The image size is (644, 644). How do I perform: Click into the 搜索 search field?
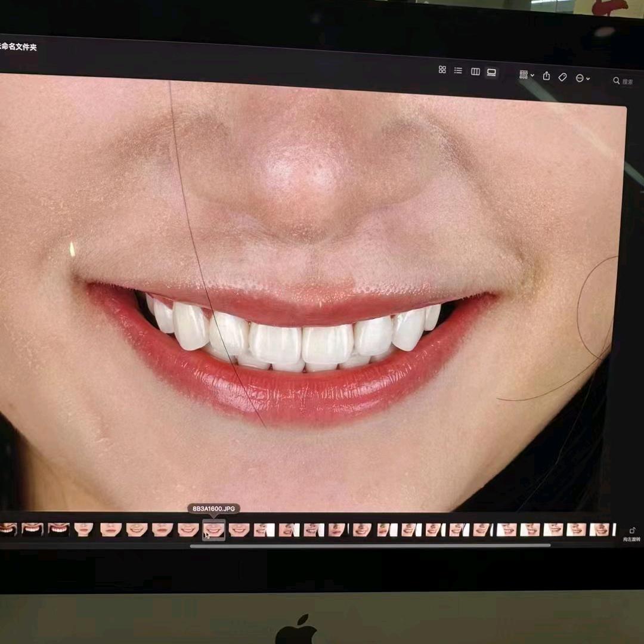click(x=628, y=82)
